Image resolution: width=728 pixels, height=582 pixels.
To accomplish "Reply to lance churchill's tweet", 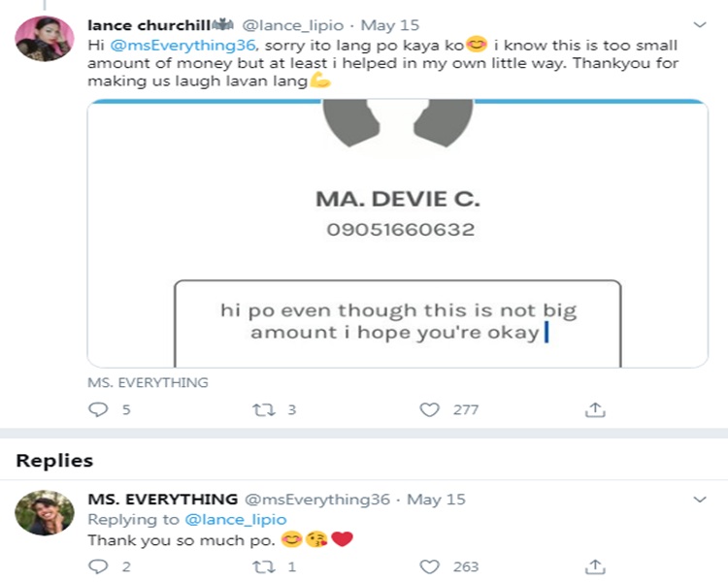I will [x=98, y=409].
